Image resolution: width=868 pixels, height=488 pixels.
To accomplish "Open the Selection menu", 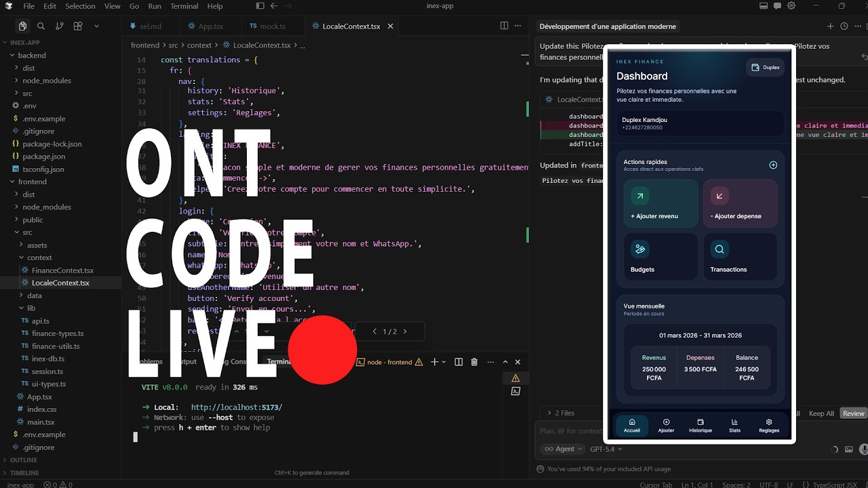I will 80,6.
